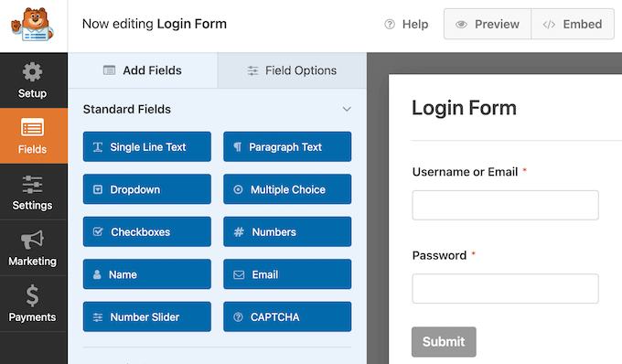
Task: Add an Email field
Action: (x=287, y=274)
